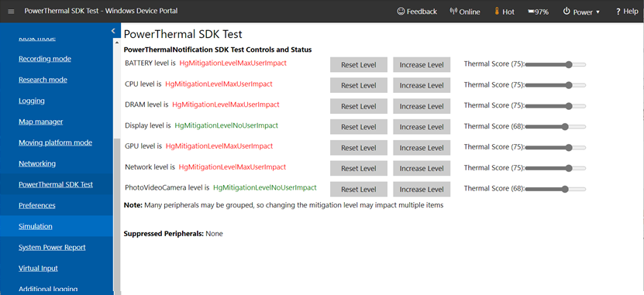The height and width of the screenshot is (295, 644).
Task: Click the Suppressed Peripherals: None text
Action: pos(174,234)
